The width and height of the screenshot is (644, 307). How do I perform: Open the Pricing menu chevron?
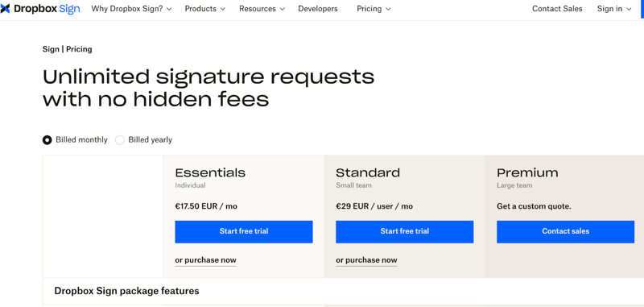coord(389,9)
